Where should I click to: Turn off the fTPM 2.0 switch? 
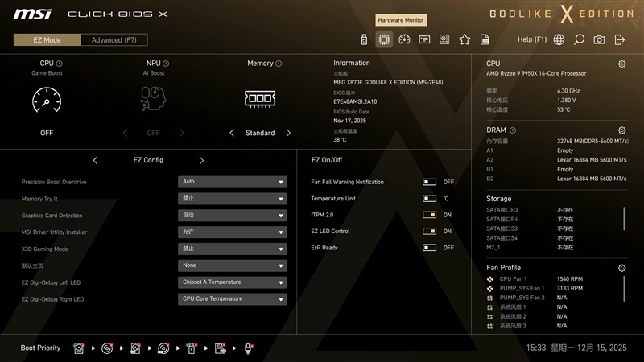click(x=429, y=215)
